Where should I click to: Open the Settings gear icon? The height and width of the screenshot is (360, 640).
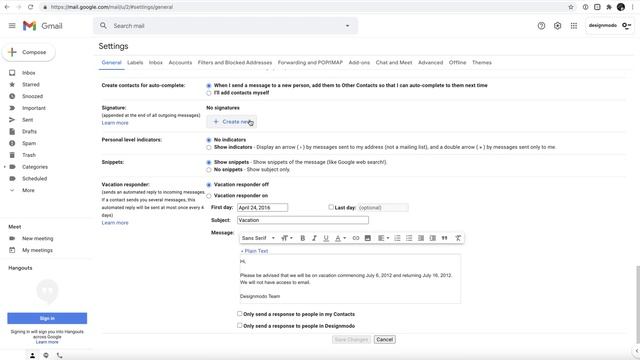558,26
